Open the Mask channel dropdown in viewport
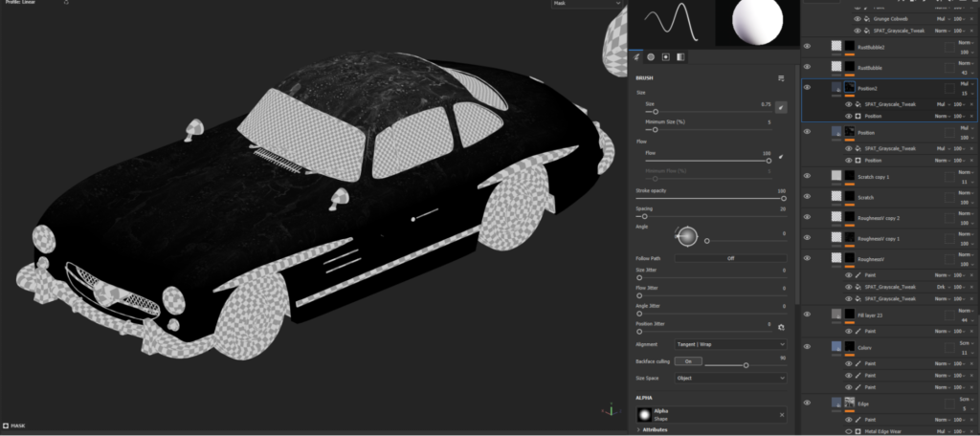The image size is (980, 436). tap(587, 4)
